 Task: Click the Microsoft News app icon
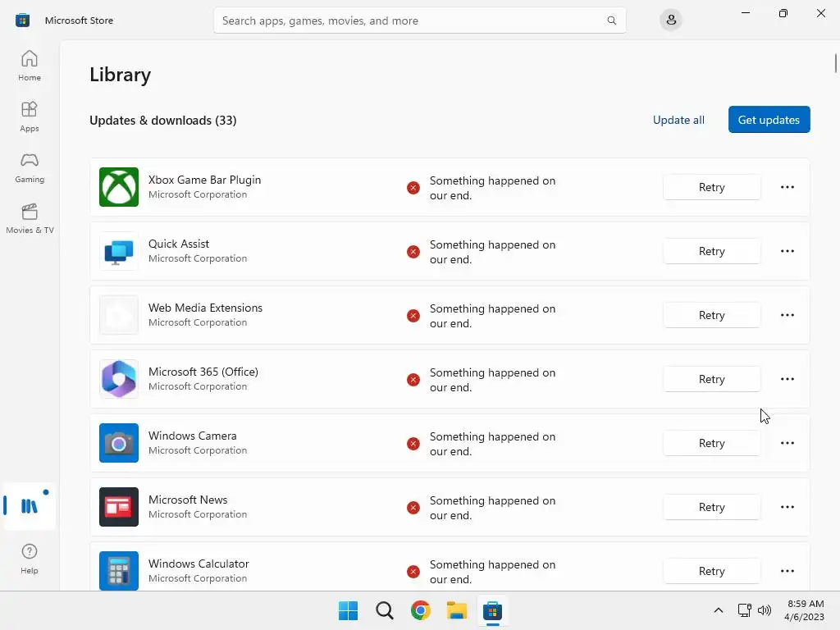tap(119, 507)
